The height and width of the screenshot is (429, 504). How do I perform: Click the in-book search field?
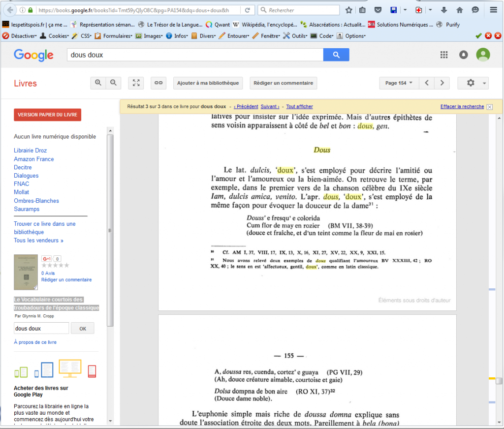(x=41, y=328)
